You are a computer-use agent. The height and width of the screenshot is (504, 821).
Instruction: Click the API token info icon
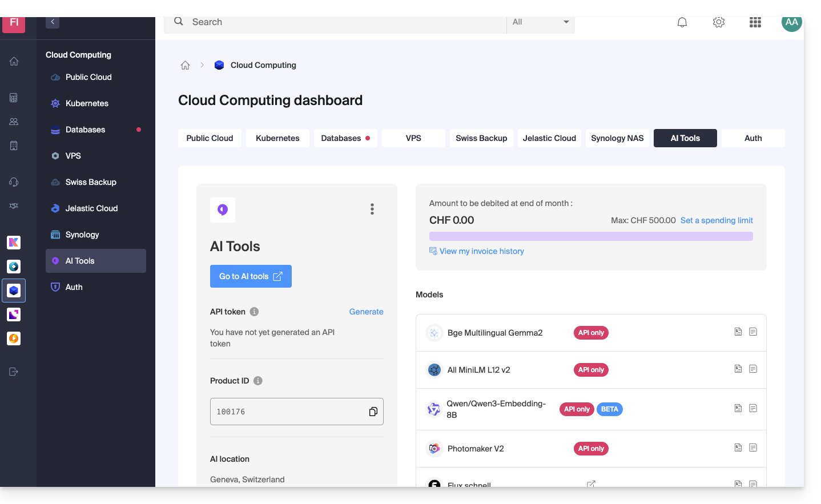[254, 312]
